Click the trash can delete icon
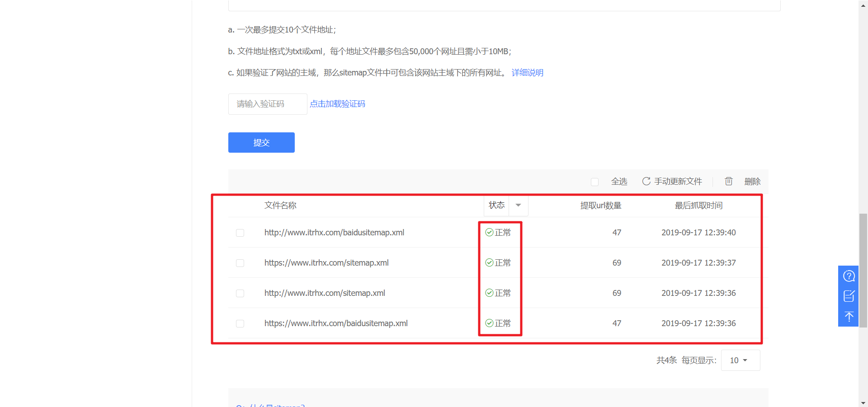This screenshot has height=407, width=868. pos(728,181)
